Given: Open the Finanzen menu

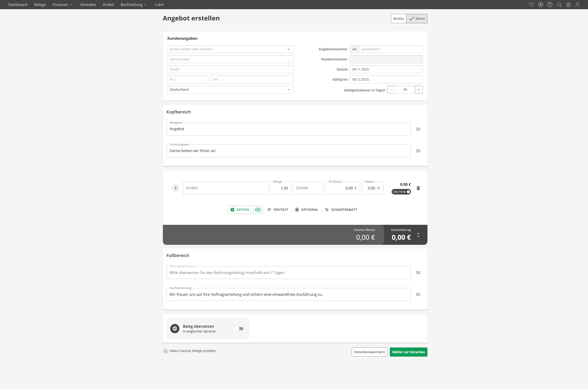Looking at the screenshot, I should 62,5.
